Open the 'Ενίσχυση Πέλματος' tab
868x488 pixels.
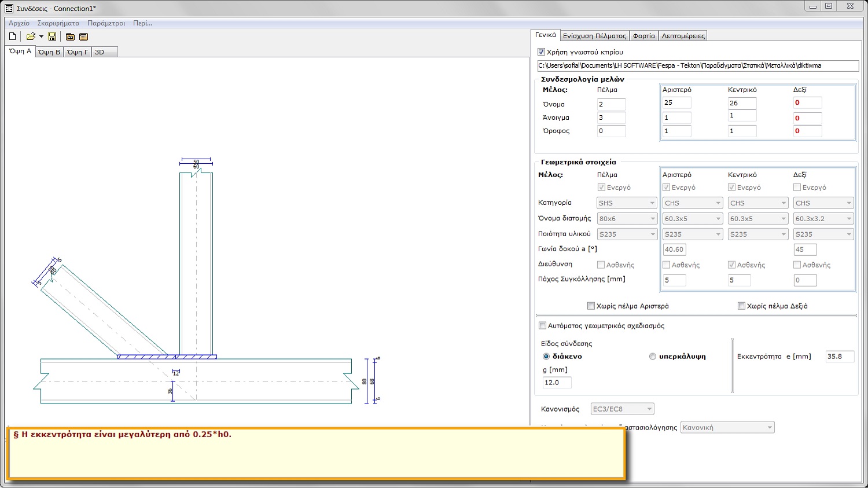point(594,36)
